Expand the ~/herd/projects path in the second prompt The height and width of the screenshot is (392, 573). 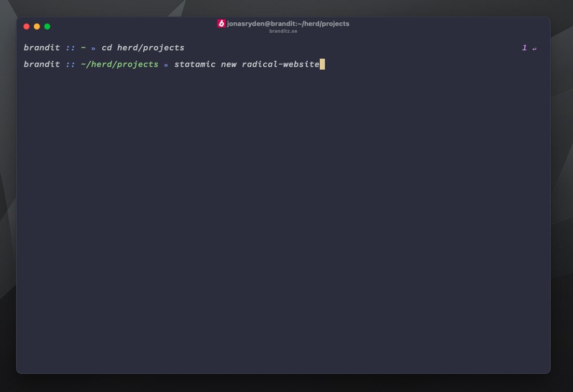pos(119,64)
